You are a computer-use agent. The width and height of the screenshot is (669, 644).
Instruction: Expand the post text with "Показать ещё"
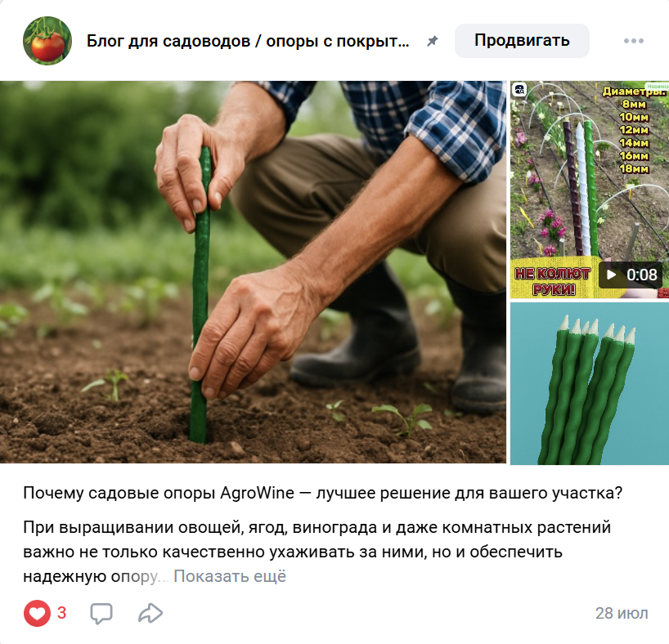tap(230, 576)
